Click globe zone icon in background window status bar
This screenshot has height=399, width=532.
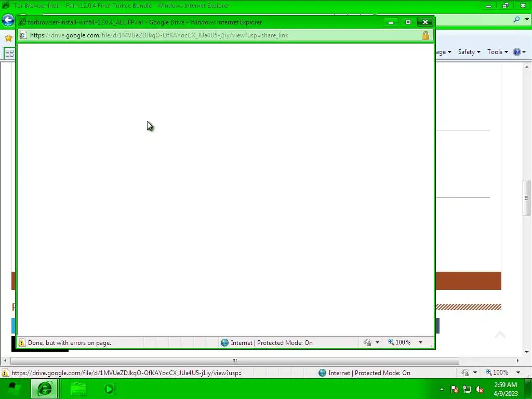point(322,373)
